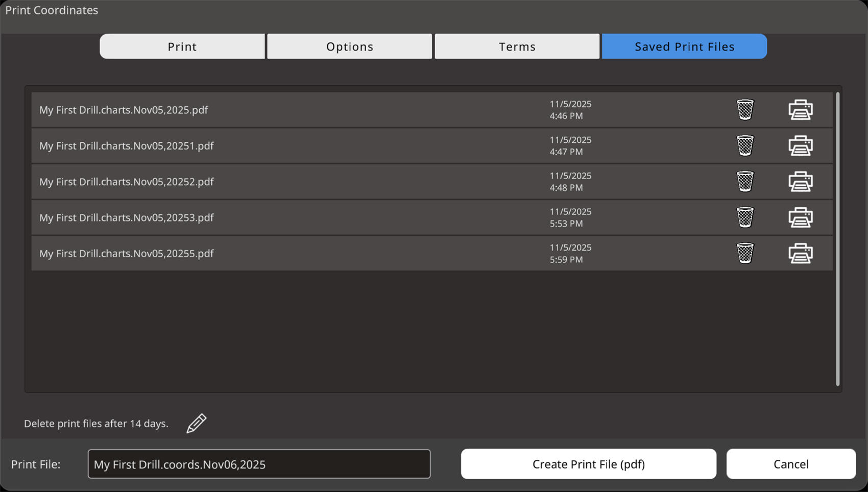Trash the Nov05,20255.pdf print file
This screenshot has width=868, height=492.
pos(745,253)
